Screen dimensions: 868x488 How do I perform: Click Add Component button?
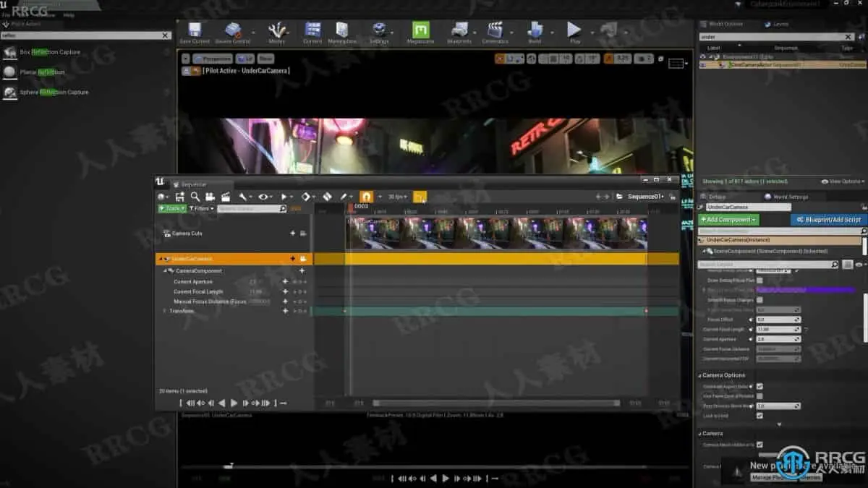(x=728, y=220)
